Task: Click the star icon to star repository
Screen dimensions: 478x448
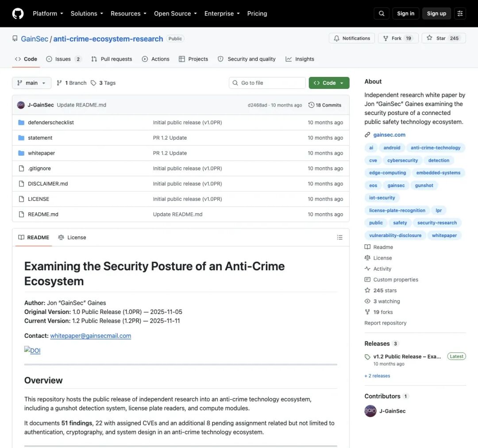Action: 429,38
